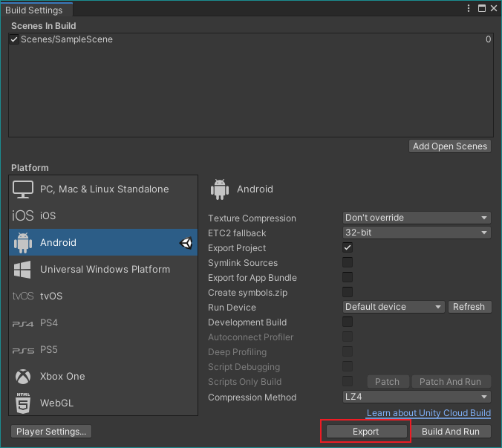Maximize the Build Settings window

point(482,8)
